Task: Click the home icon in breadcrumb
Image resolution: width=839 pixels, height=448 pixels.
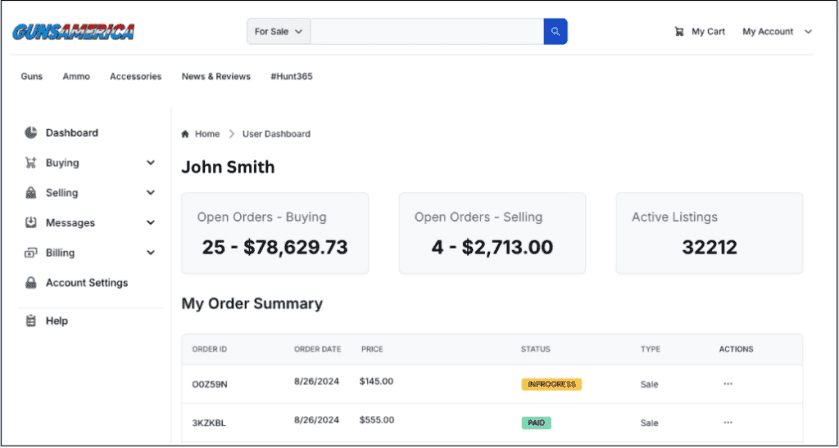Action: [x=185, y=134]
